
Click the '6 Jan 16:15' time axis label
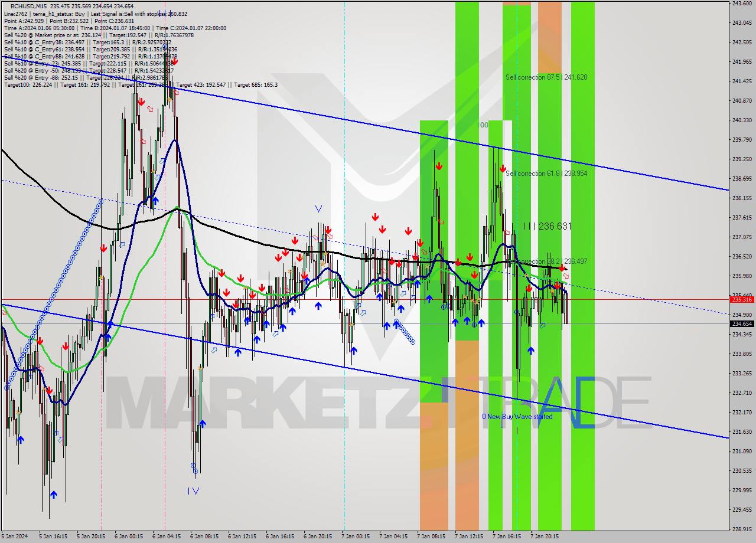pos(280,537)
